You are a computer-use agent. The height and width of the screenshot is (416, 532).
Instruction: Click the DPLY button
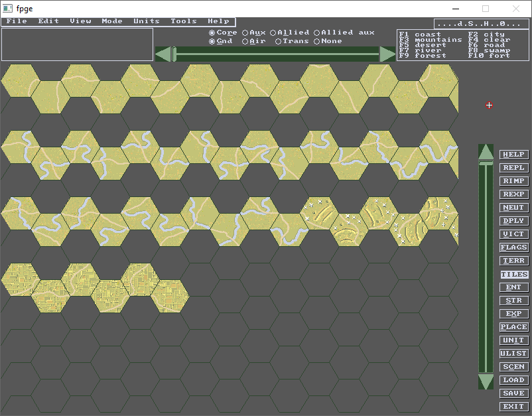tap(513, 220)
